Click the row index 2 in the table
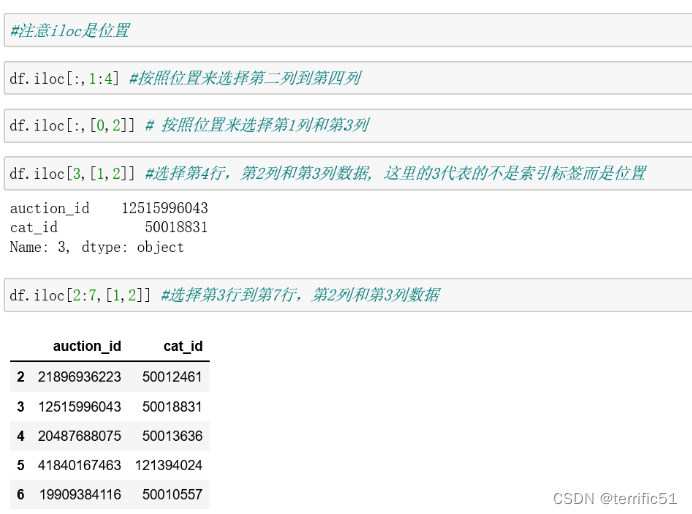Image resolution: width=692 pixels, height=514 pixels. [20, 377]
